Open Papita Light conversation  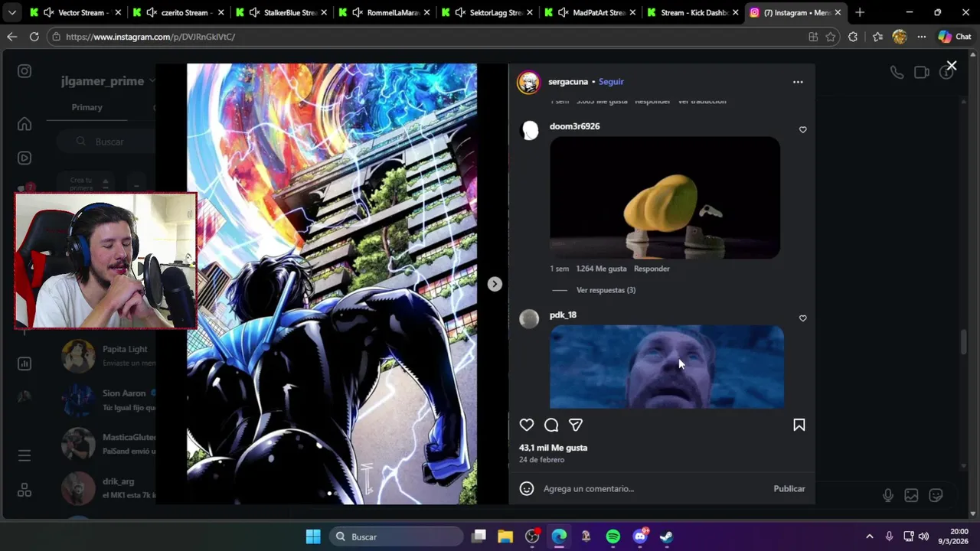(x=109, y=356)
